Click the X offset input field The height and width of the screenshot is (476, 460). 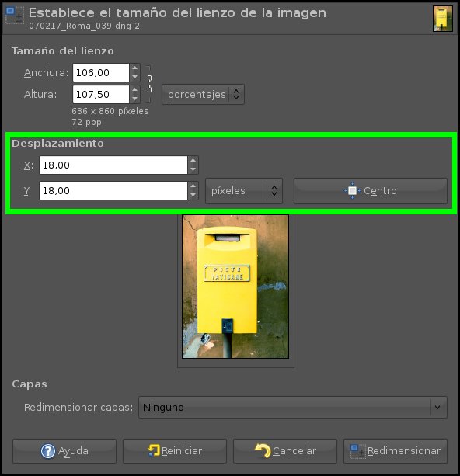pyautogui.click(x=113, y=165)
